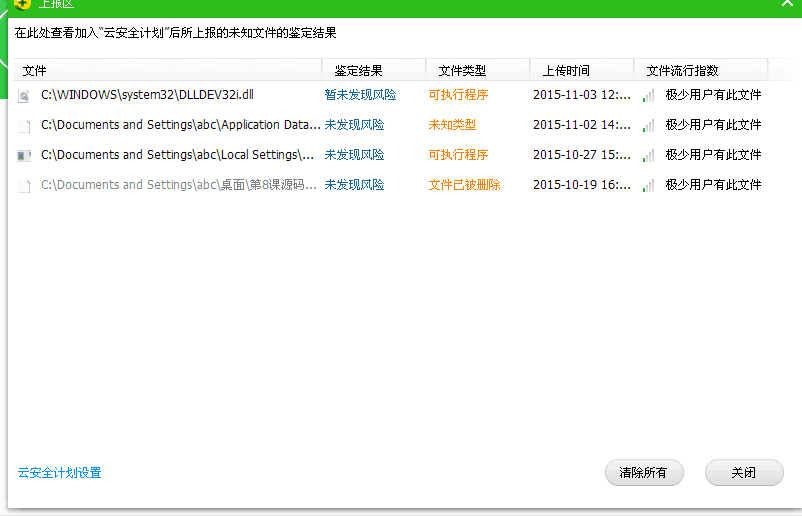Click the shield logo in title bar
802x516 pixels.
point(23,5)
